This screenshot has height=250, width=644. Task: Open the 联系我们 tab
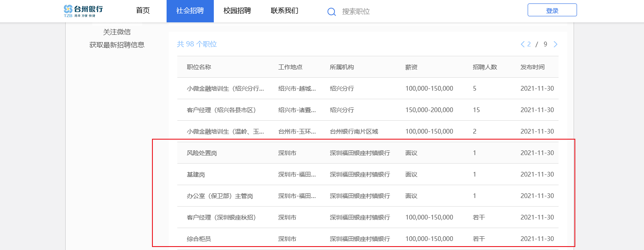point(285,11)
